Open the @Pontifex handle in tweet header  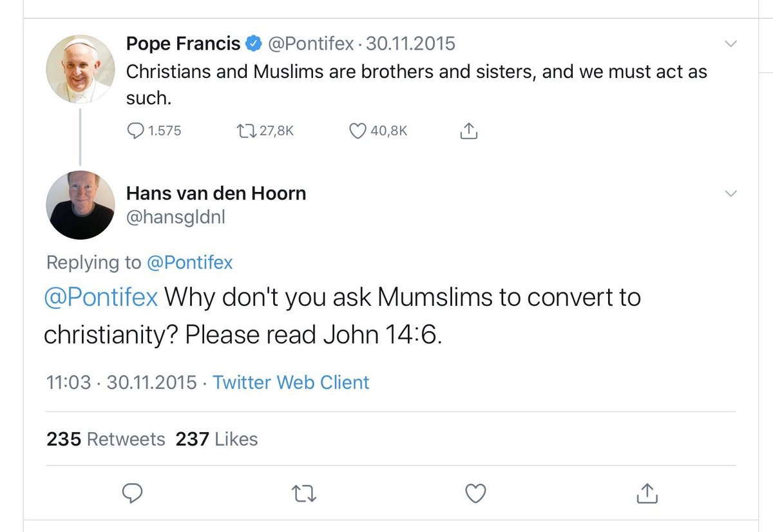310,44
